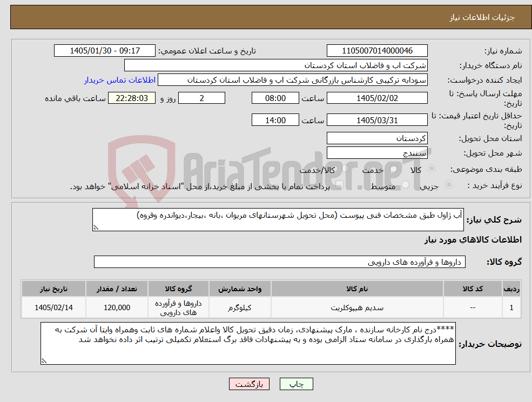Click the گروه کالا column header

tap(178, 289)
